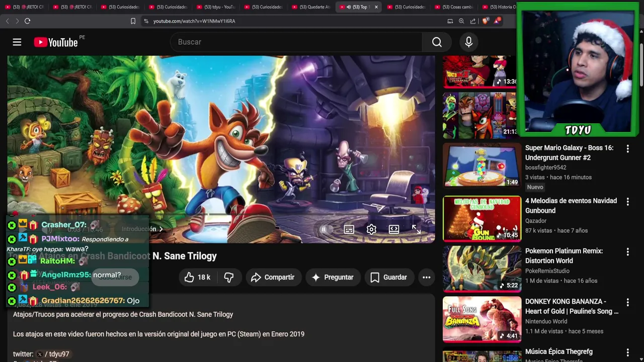Mute the active tab via speaker icon
The image size is (644, 362).
point(349,7)
